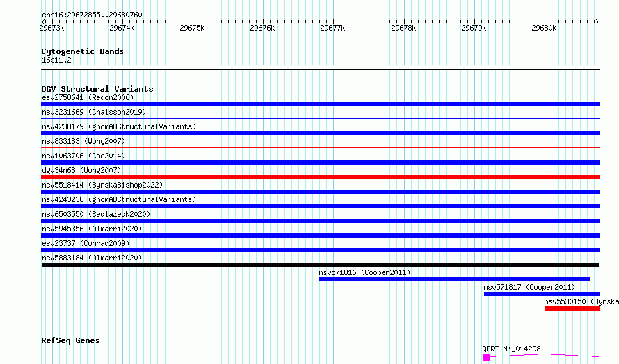619x364 pixels.
Task: Select the thin red line under nsv833183
Action: 320,147
